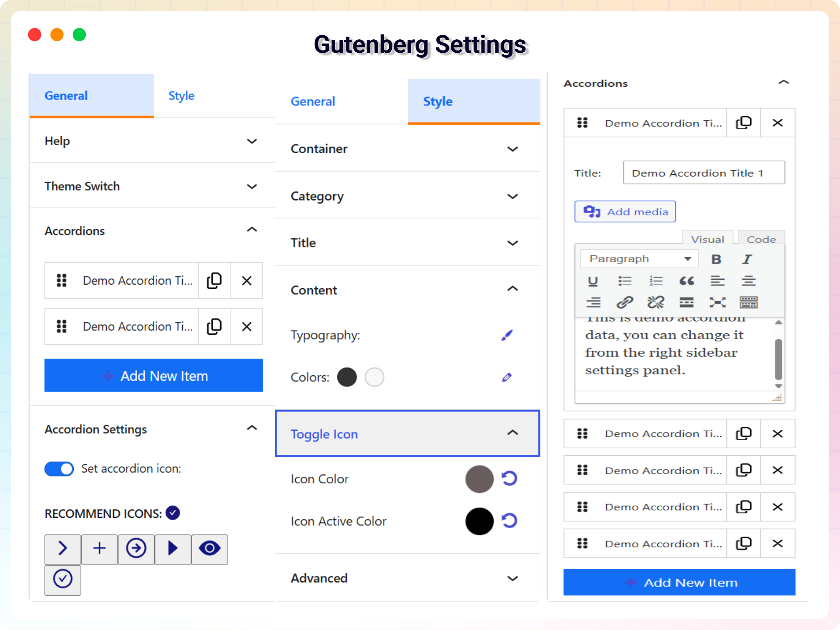Select the right chevron recommended icon
840x630 pixels.
(63, 549)
